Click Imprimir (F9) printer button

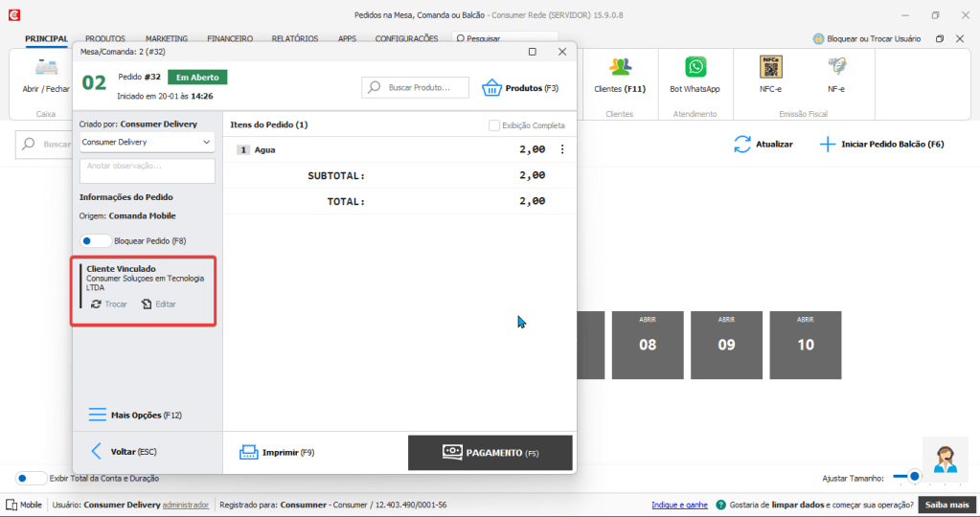coord(249,452)
